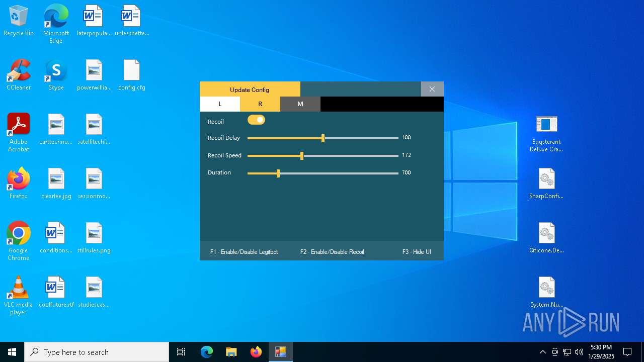Select the sessionmo image file icon

click(x=94, y=184)
